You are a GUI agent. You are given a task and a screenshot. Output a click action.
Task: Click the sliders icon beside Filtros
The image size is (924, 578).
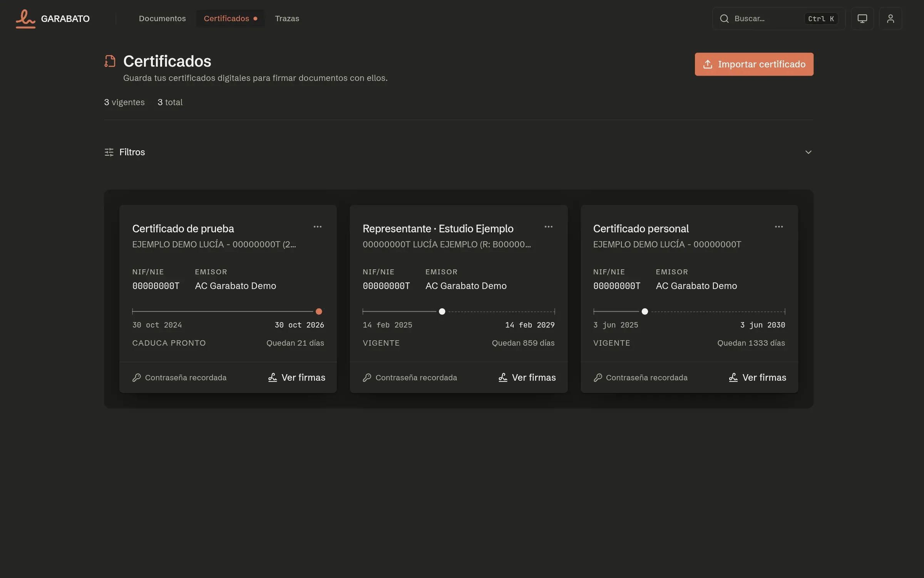pos(109,152)
